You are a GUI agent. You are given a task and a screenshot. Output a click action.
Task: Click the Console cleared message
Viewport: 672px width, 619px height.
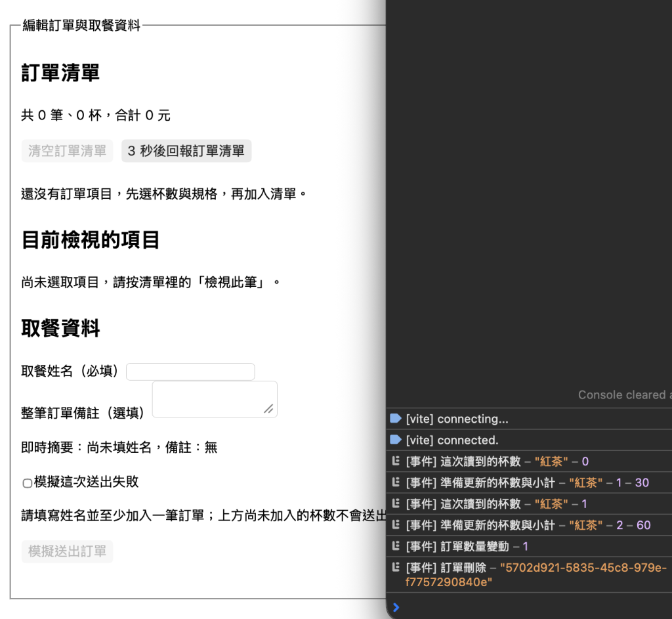coord(625,395)
